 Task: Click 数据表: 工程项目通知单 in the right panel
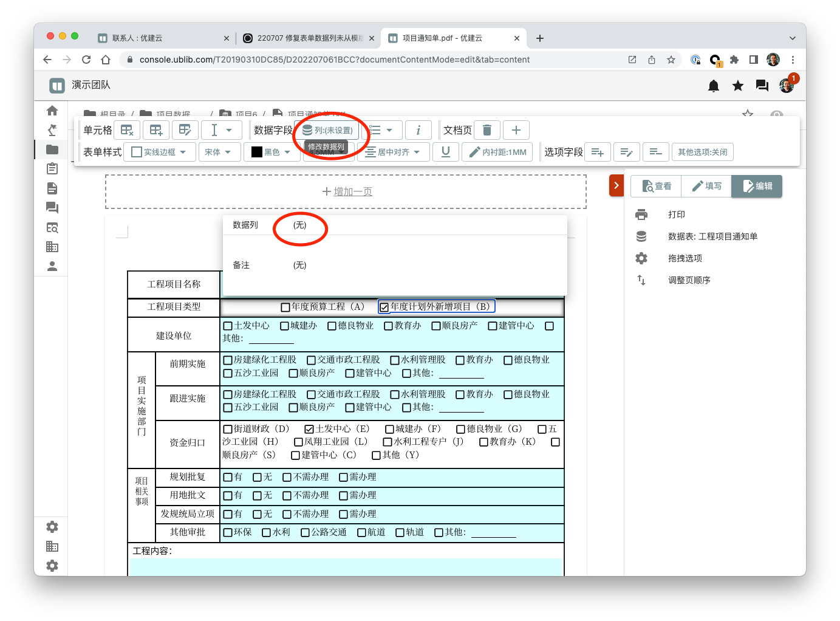tap(712, 236)
